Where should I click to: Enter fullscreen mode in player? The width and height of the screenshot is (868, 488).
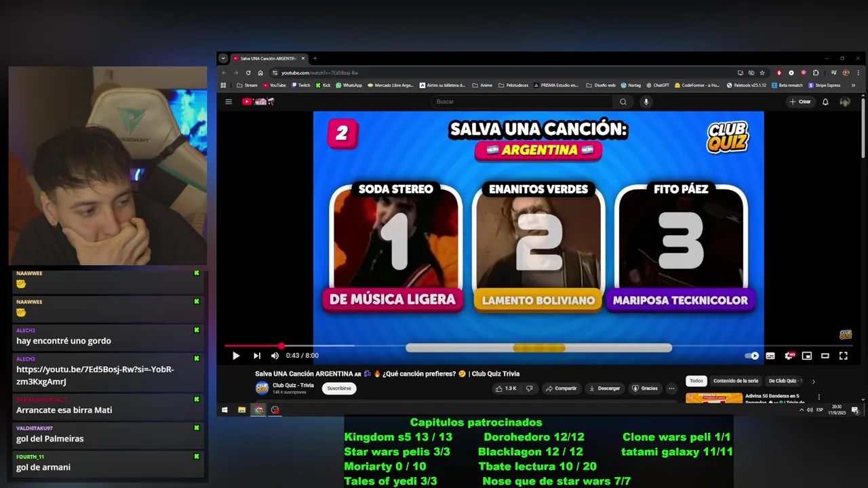[x=844, y=356]
